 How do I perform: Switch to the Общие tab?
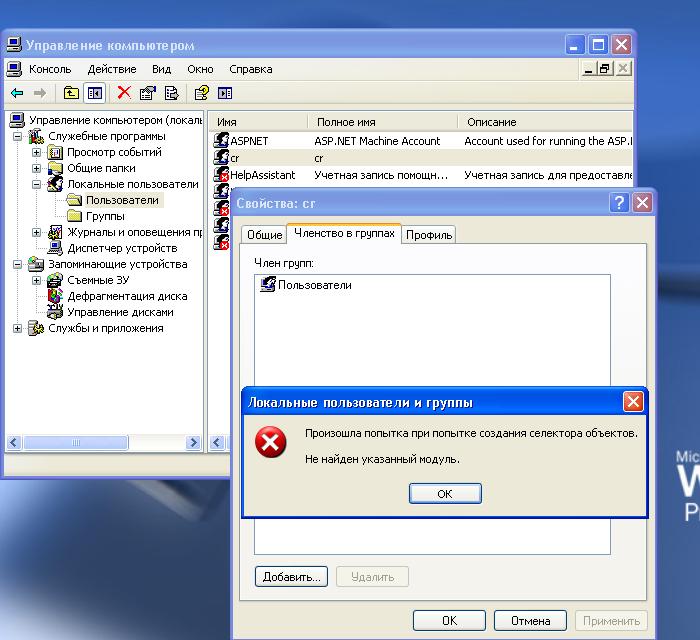coord(264,235)
